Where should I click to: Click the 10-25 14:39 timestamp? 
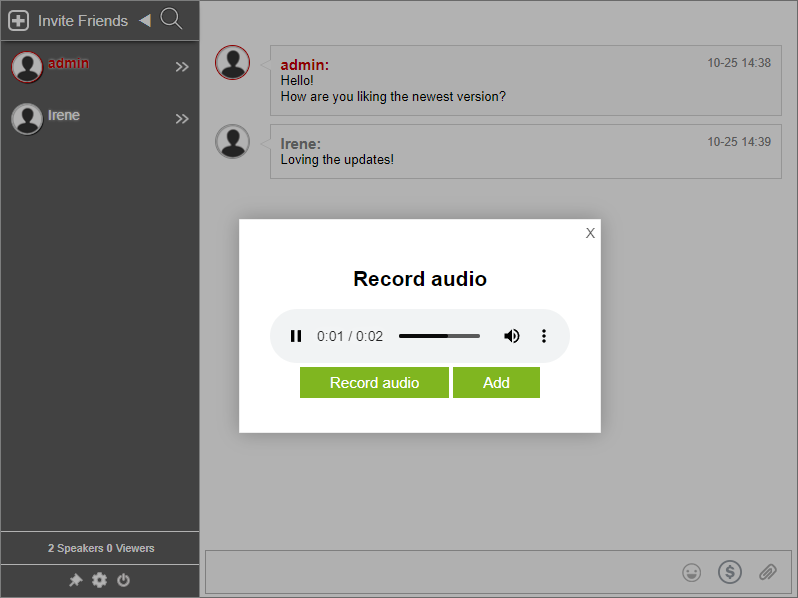click(738, 141)
